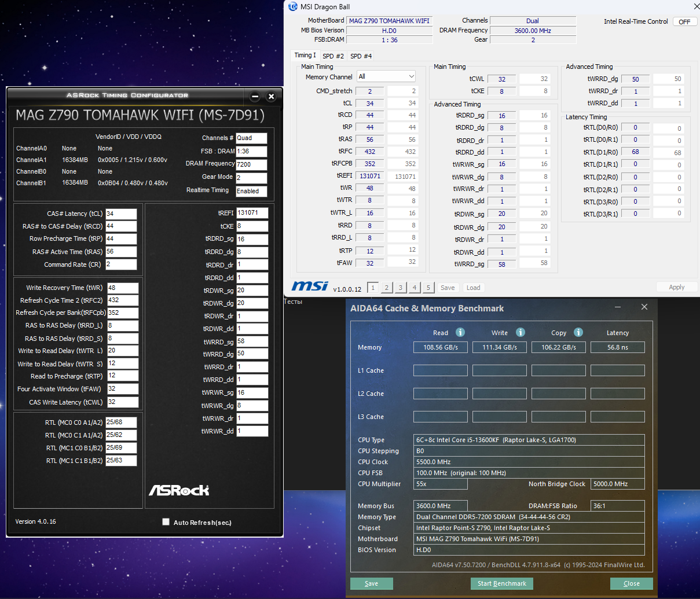This screenshot has width=700, height=599.
Task: Click the RTL (MC0 C0 A1/A2) field
Action: pos(121,422)
